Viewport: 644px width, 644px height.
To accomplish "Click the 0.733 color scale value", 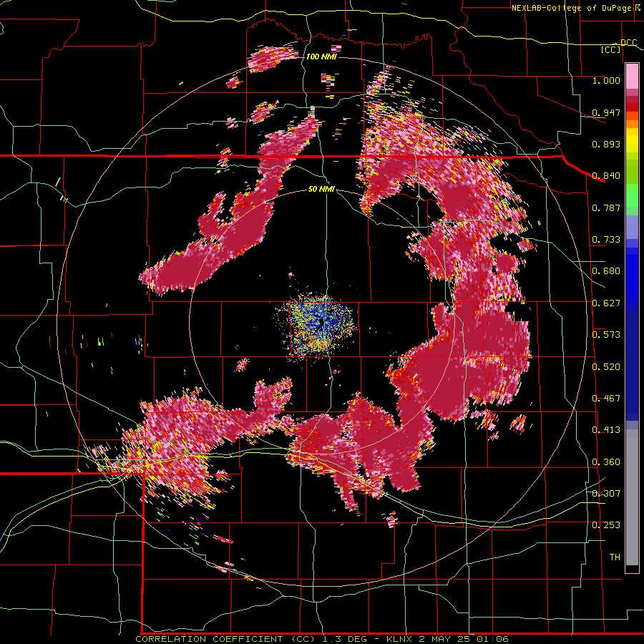I will (606, 240).
